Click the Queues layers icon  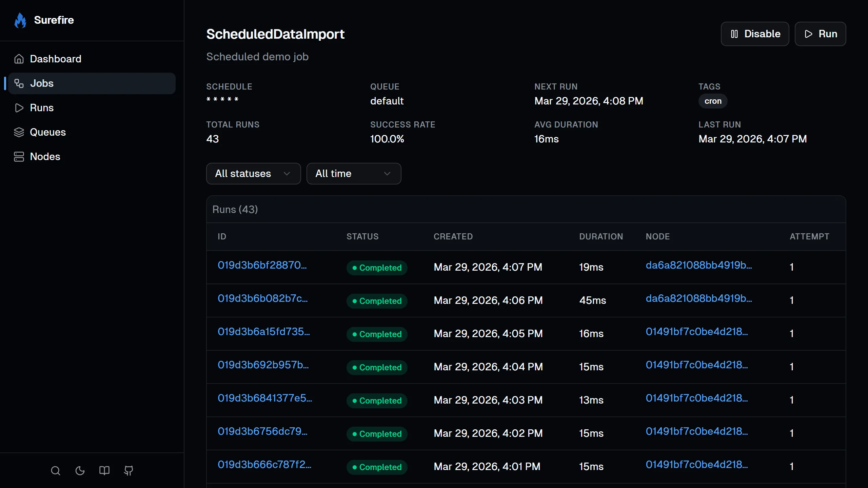[x=19, y=132]
